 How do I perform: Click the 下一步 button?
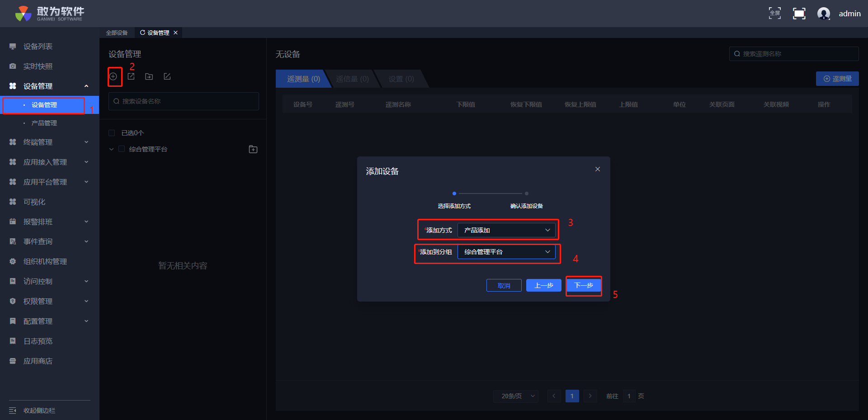[x=584, y=285]
